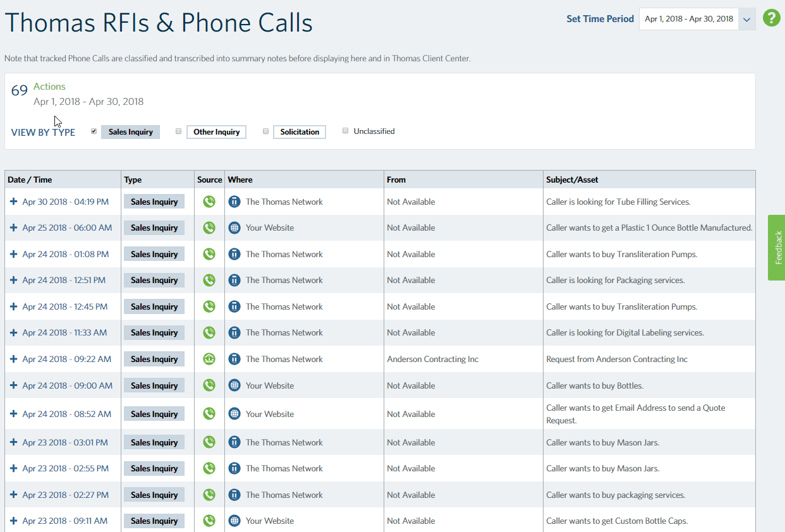The height and width of the screenshot is (532, 785).
Task: Tick the Unclassified filter checkbox
Action: [x=345, y=131]
